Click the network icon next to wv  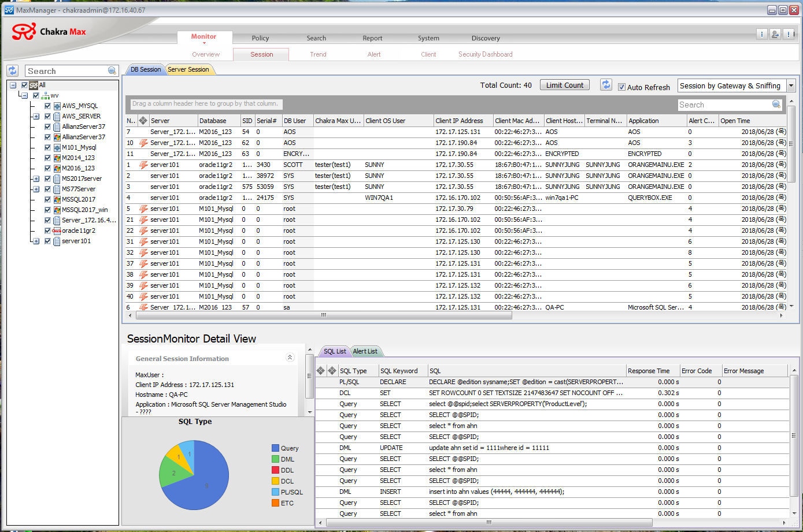45,95
